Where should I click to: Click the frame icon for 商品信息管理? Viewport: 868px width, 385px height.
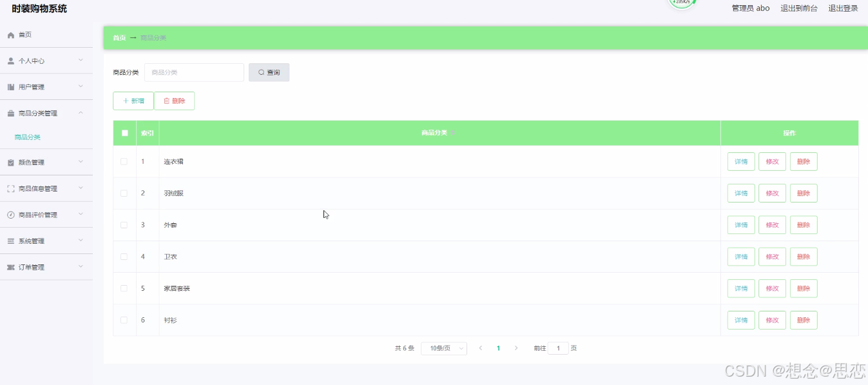point(11,189)
